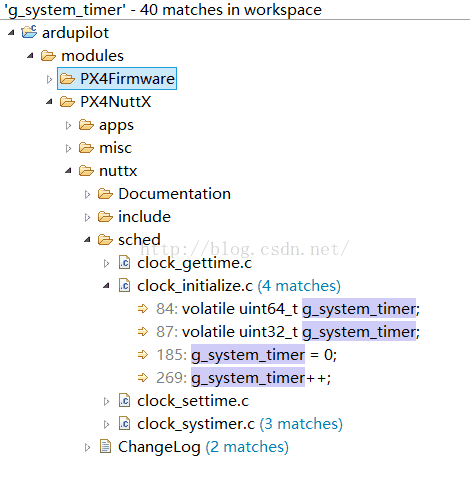Select the PX4NuttX tree item

(x=115, y=102)
